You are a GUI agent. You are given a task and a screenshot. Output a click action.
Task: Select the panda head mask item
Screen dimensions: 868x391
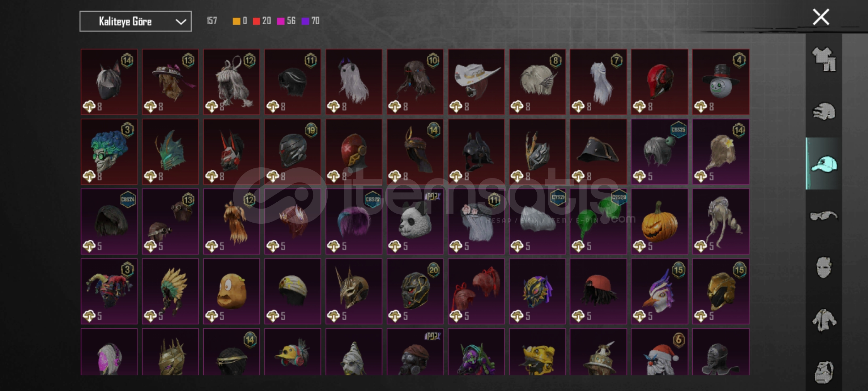(415, 221)
